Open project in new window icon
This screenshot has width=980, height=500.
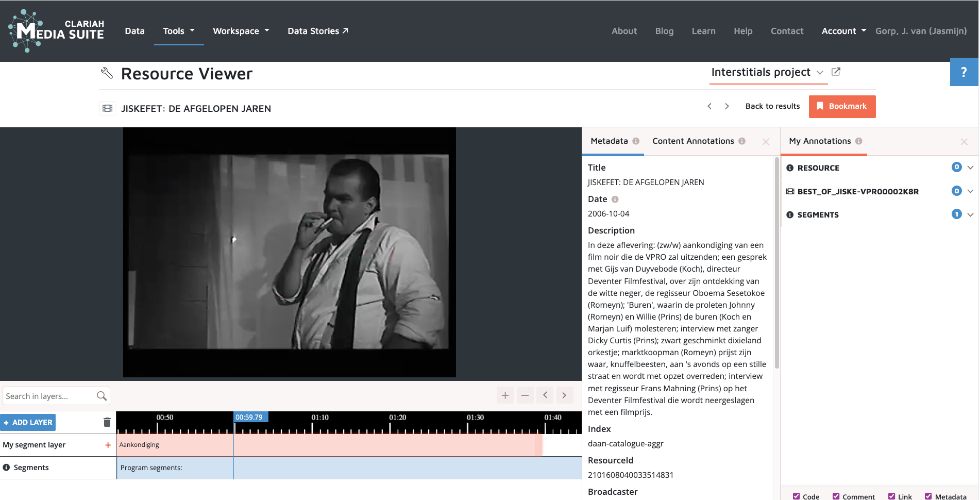[836, 72]
